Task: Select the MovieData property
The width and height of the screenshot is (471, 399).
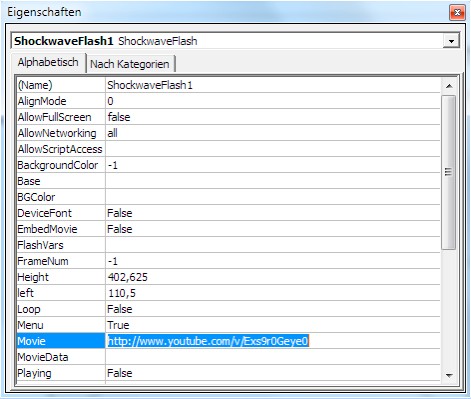Action: (x=61, y=357)
